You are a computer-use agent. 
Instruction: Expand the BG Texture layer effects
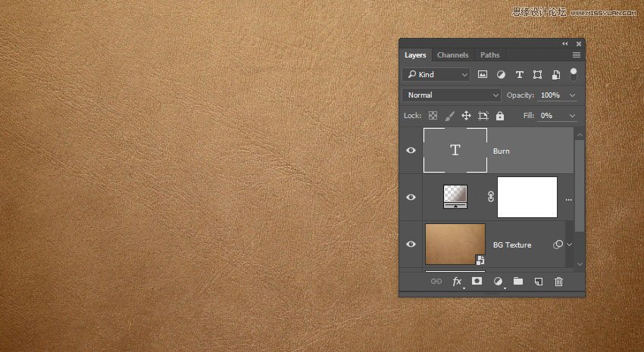click(x=569, y=245)
